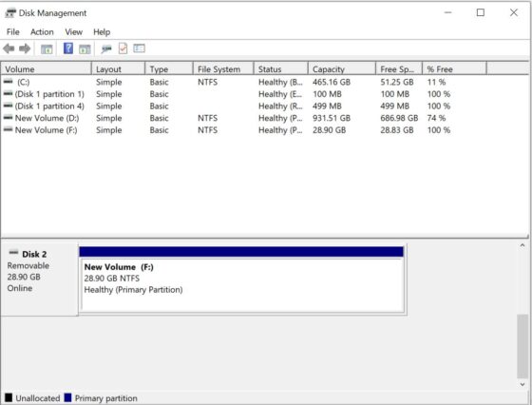532x405 pixels.
Task: Click the Healthy (E... status cell
Action: [280, 94]
